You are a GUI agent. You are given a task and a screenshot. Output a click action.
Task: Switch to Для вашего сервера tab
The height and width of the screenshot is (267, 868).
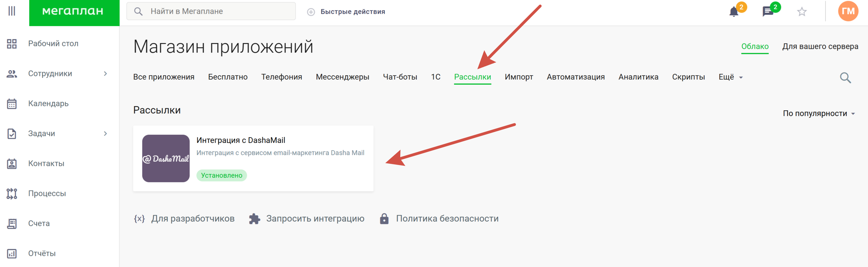click(x=820, y=46)
